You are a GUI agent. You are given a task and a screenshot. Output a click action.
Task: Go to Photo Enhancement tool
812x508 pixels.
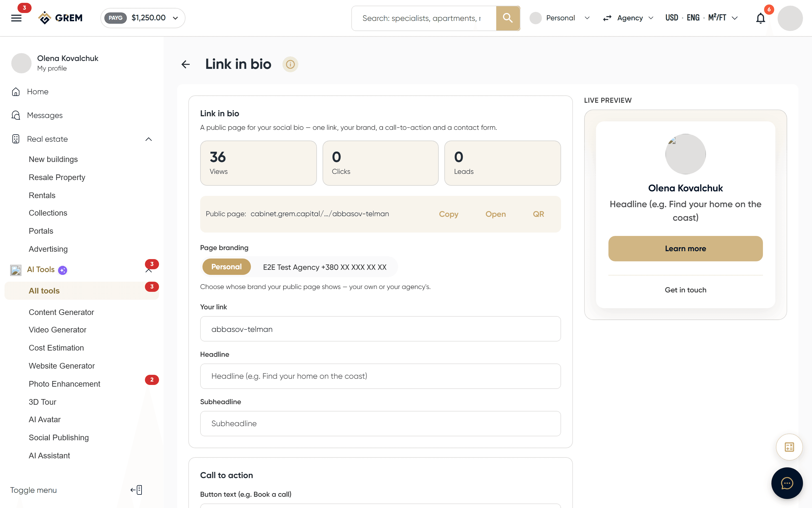tap(64, 384)
